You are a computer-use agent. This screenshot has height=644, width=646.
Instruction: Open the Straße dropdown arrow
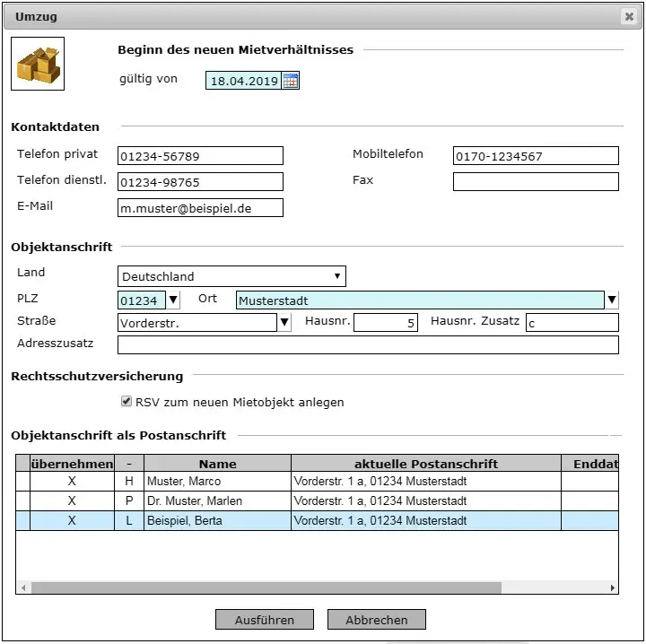tap(284, 323)
